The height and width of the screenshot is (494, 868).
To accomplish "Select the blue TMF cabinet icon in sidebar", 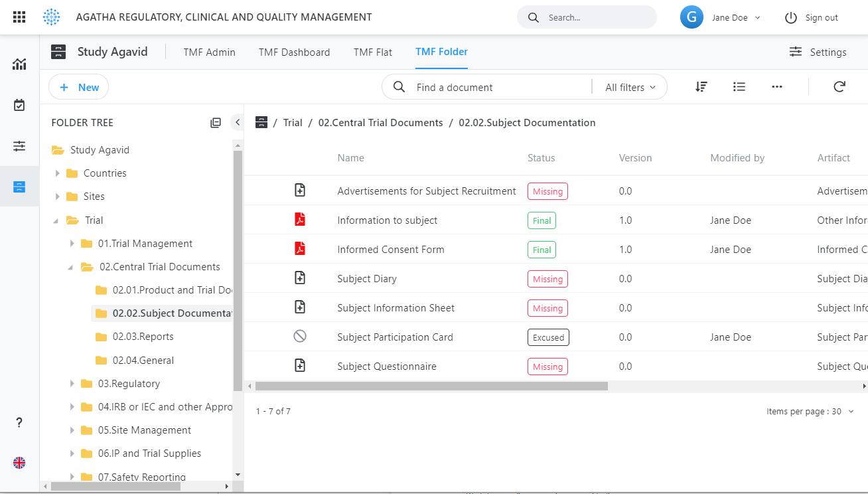I will pyautogui.click(x=19, y=187).
